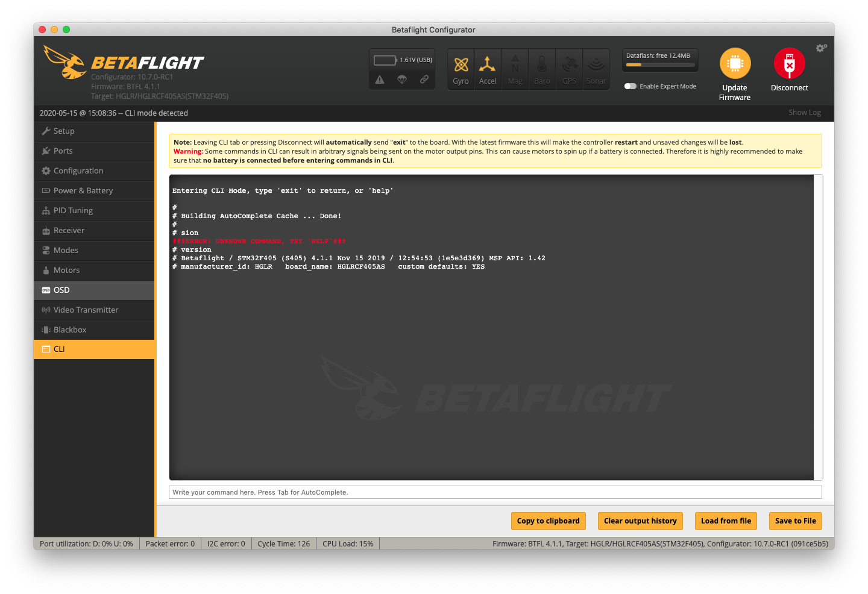Click the Receiver radio icon
Screen dimensions: 868x594
(46, 231)
